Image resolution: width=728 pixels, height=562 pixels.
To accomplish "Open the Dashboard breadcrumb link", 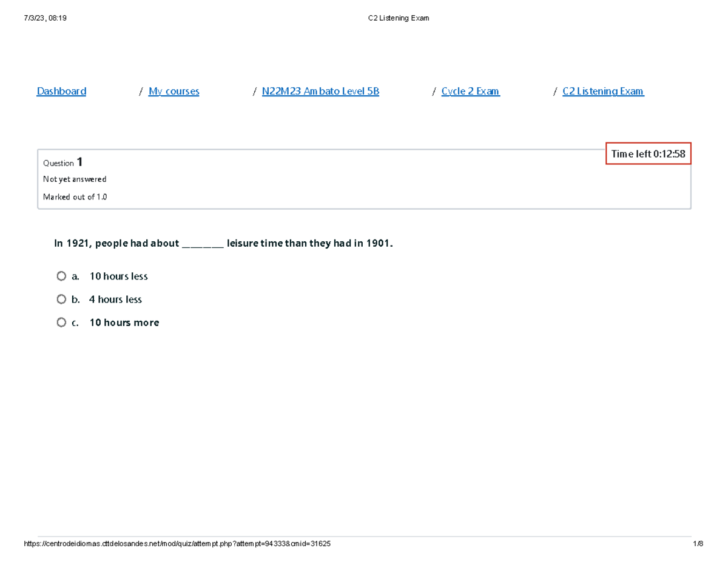I will point(61,92).
